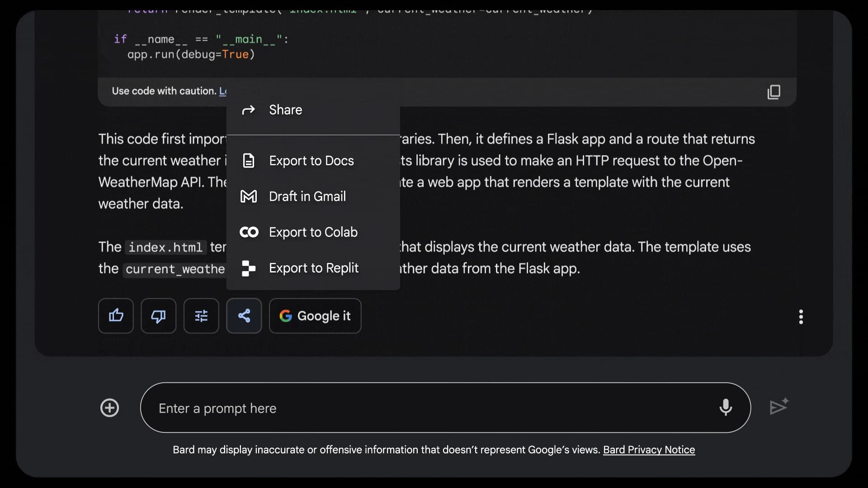Viewport: 868px width, 488px height.
Task: Open the modify response tune icon
Action: [201, 316]
